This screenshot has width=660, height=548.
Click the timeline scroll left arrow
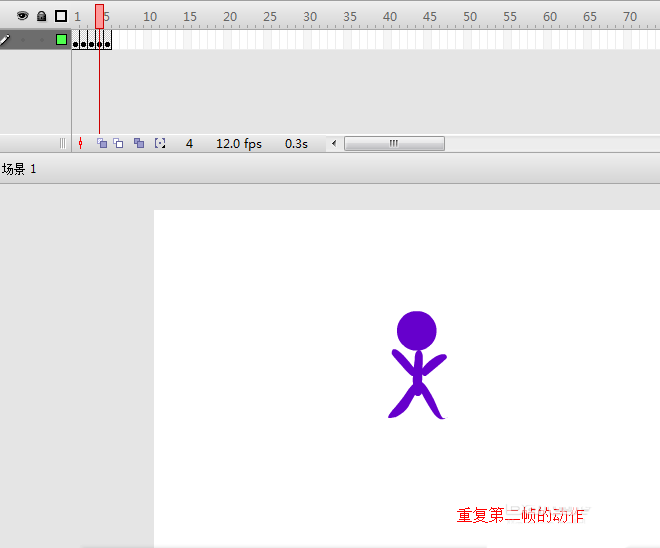tap(334, 144)
